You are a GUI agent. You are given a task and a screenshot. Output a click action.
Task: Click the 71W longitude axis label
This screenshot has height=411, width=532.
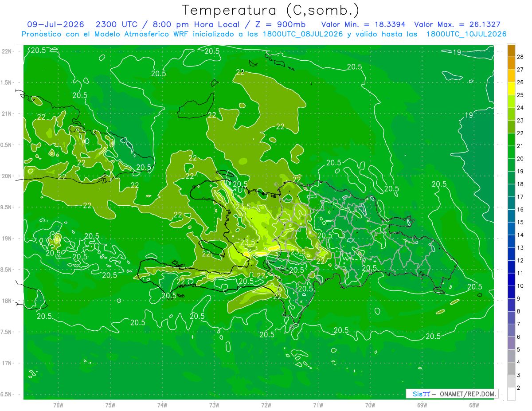click(318, 405)
